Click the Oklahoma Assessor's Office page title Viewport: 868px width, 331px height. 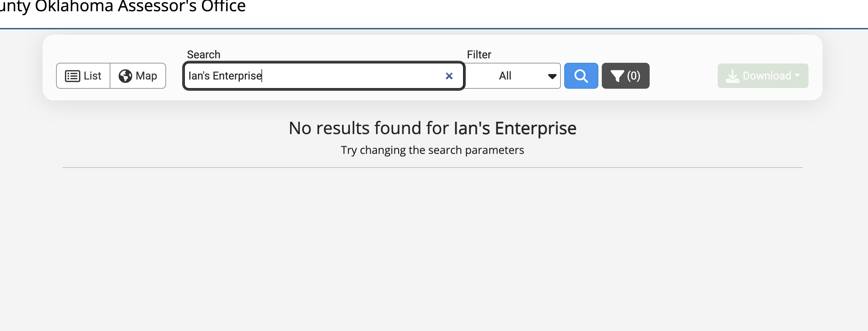[123, 6]
